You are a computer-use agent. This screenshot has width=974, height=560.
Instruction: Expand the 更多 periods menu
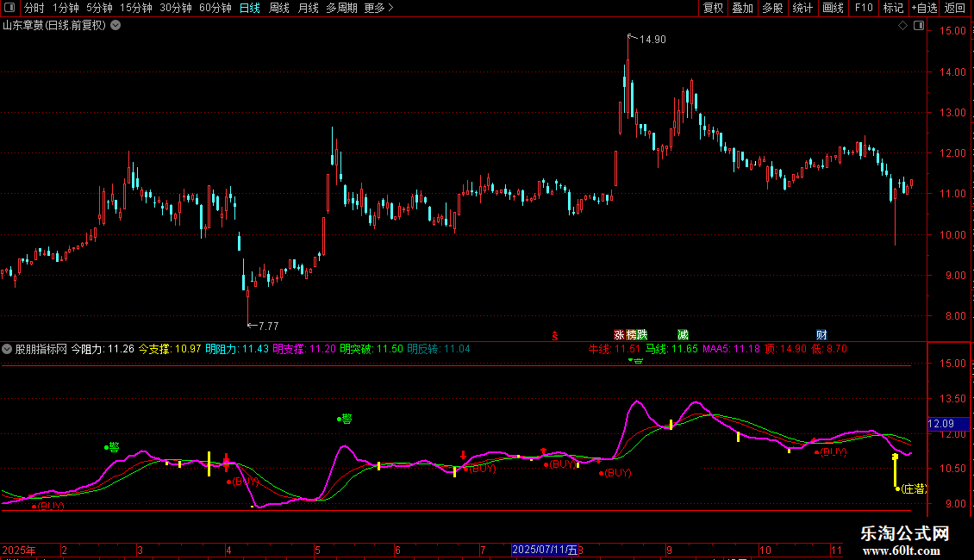378,9
